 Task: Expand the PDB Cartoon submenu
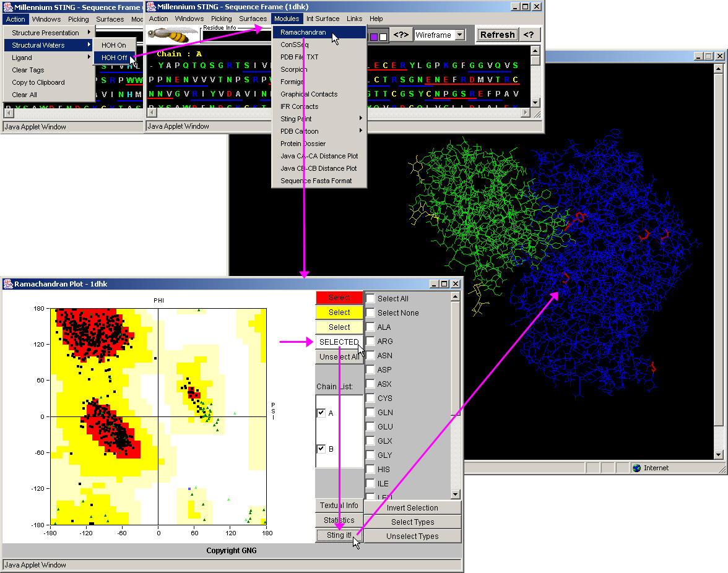pos(319,131)
